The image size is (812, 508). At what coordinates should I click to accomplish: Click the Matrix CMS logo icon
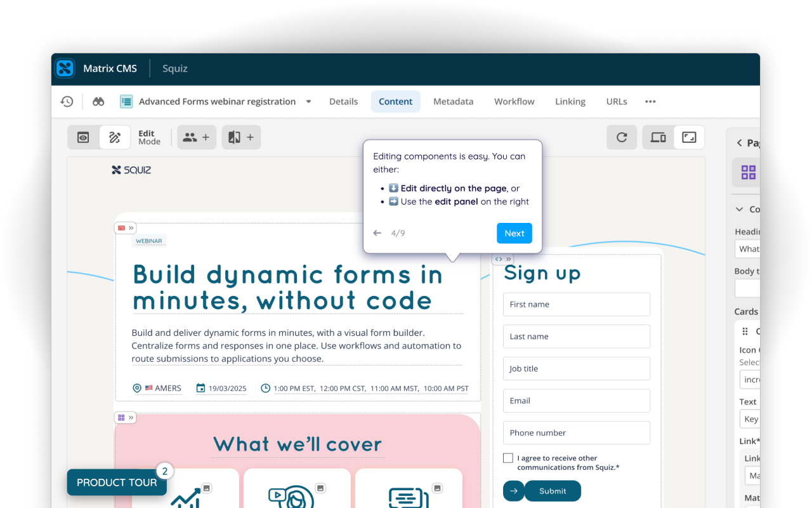click(x=65, y=69)
